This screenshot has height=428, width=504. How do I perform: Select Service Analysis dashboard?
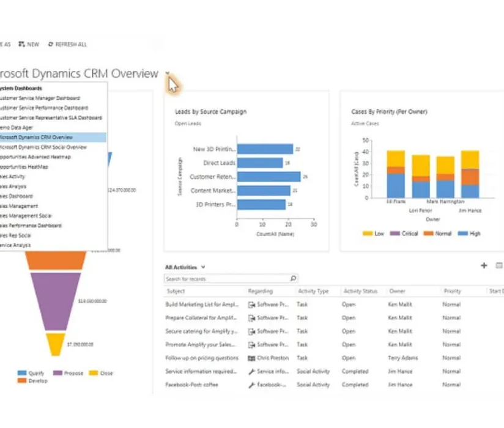(15, 245)
